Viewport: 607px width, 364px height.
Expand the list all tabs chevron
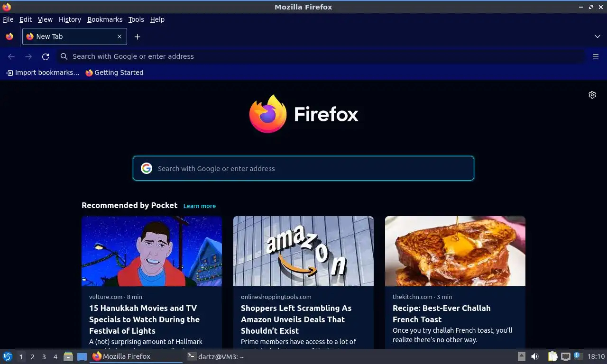598,36
